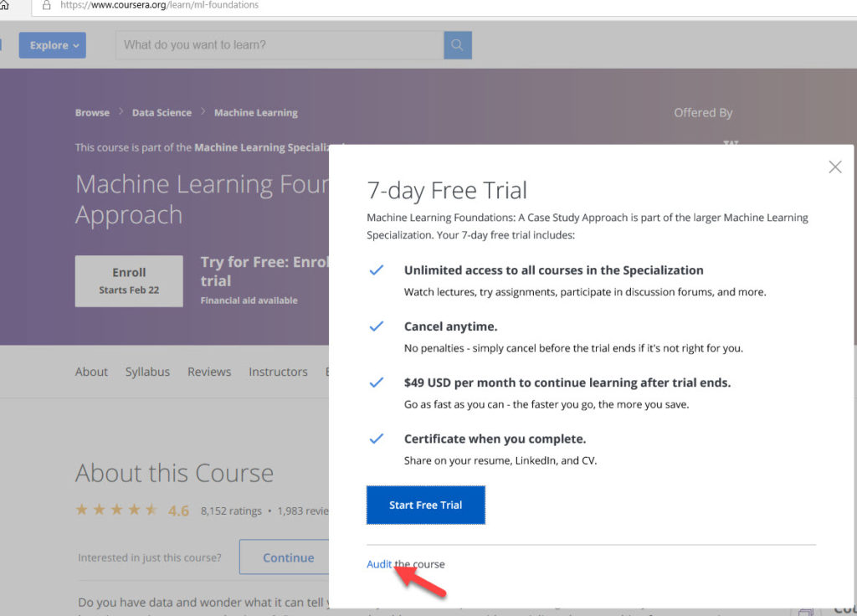Click the browser home icon
The image size is (857, 616).
[x=4, y=5]
